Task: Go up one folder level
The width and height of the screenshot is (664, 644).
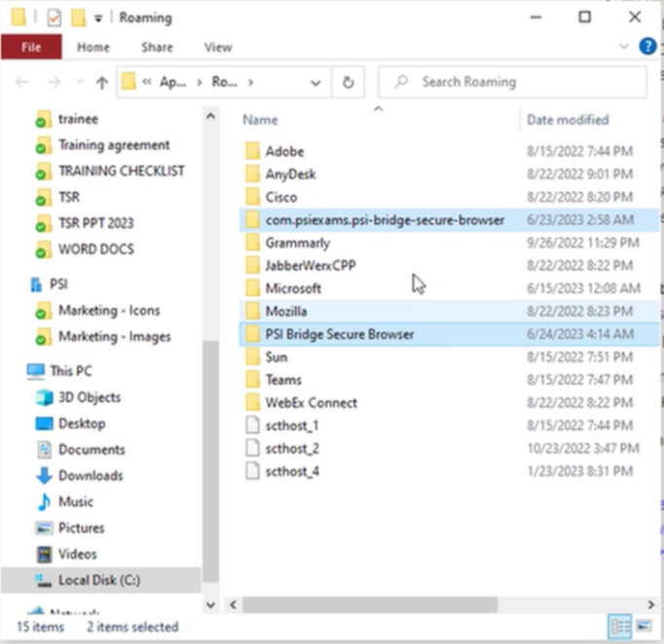Action: pos(101,82)
